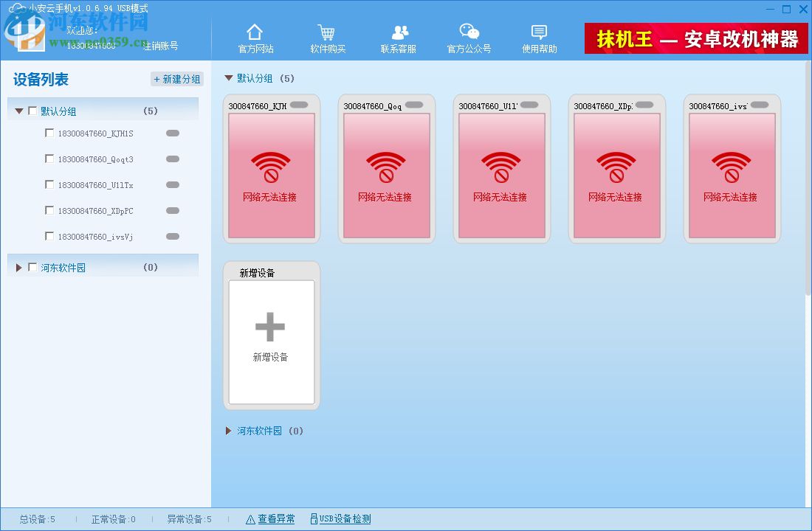812x531 pixels.
Task: Expand the 河东软件园 group in main area
Action: (x=228, y=431)
